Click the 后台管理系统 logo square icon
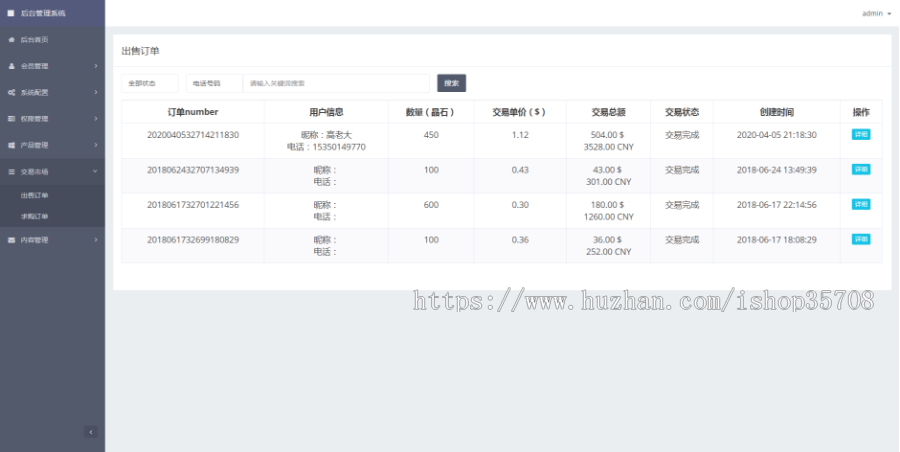This screenshot has width=900, height=452. [11, 13]
